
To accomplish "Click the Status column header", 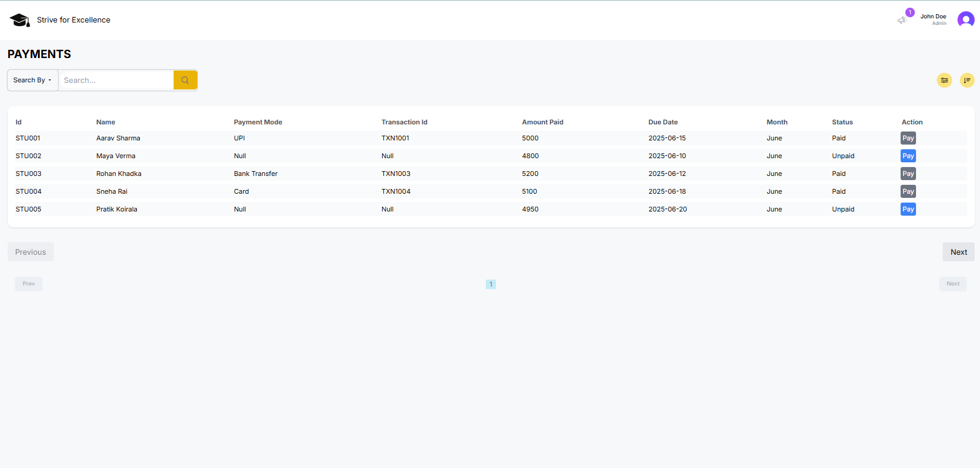I will [842, 122].
